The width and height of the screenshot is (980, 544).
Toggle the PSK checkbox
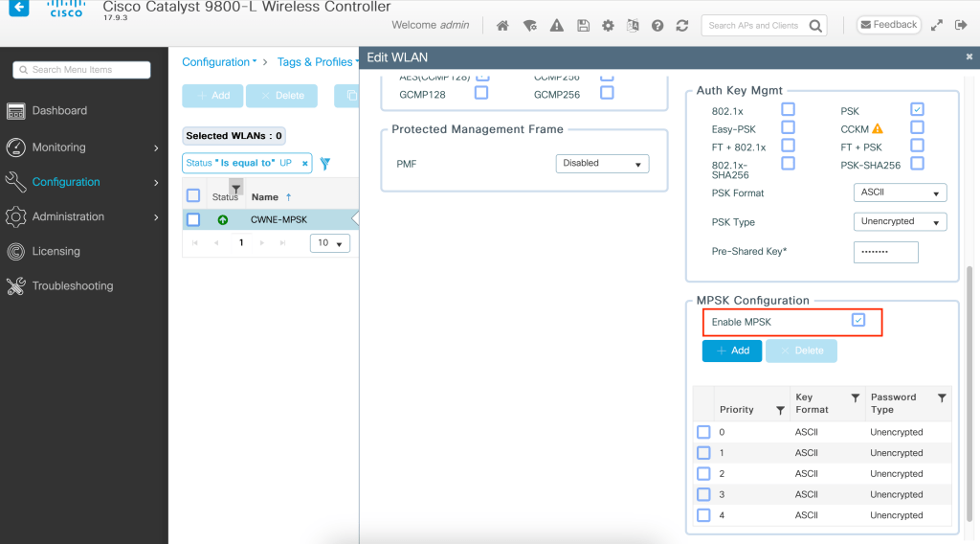click(917, 109)
